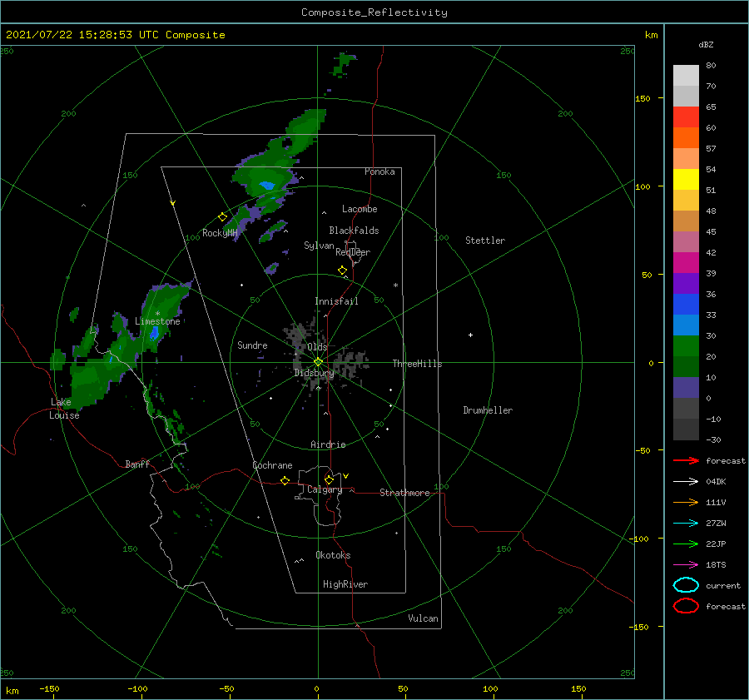749x700 pixels.
Task: Click the Composite_Reflectivity title
Action: (x=374, y=12)
